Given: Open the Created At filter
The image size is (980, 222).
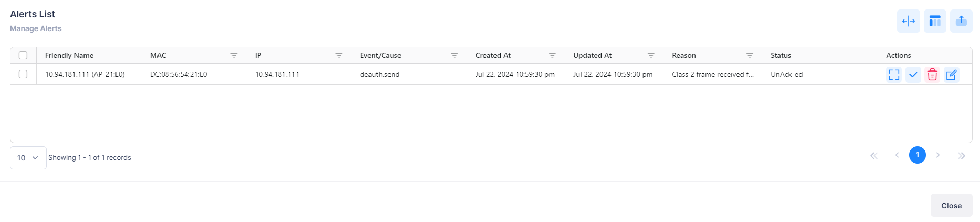Looking at the screenshot, I should [552, 55].
